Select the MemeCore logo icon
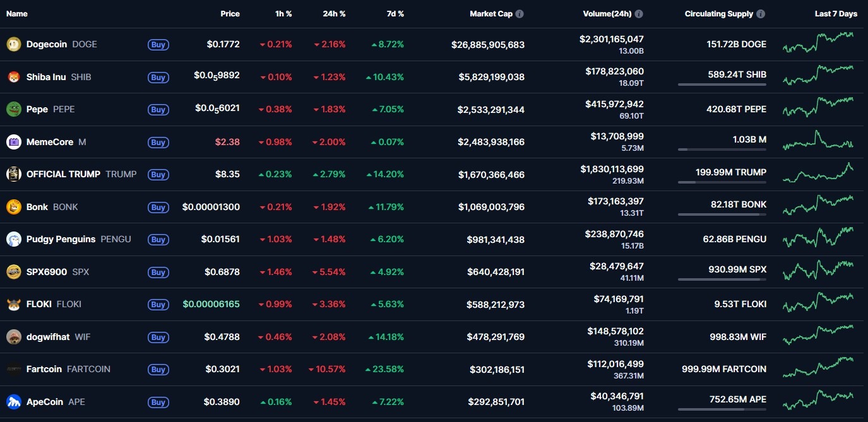This screenshot has width=868, height=422. tap(13, 142)
